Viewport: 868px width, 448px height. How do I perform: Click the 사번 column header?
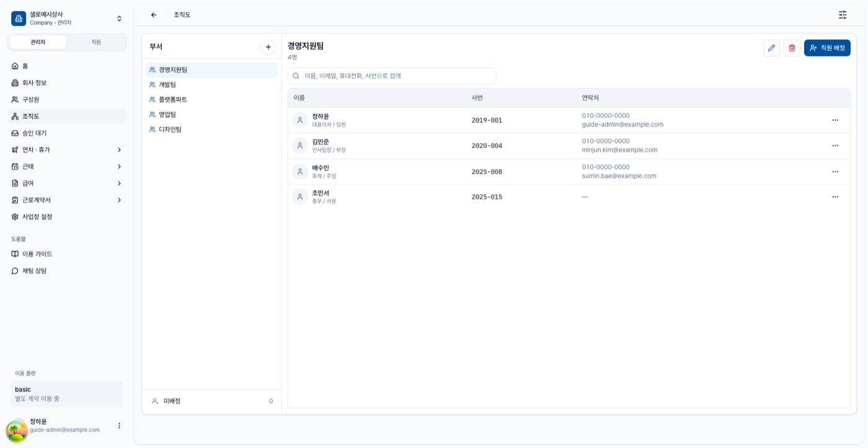tap(477, 98)
